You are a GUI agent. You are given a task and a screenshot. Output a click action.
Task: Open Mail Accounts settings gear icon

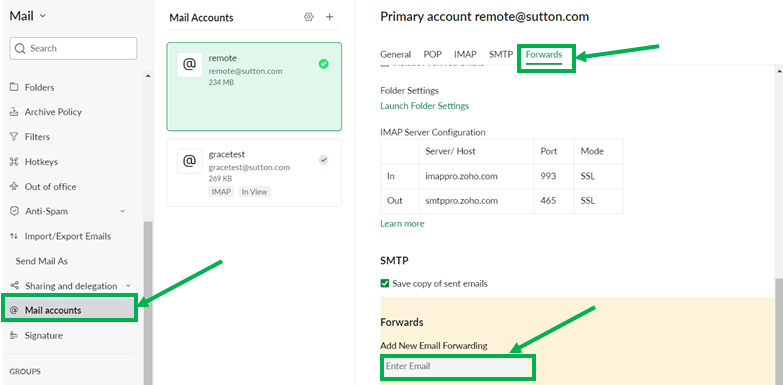pos(309,17)
